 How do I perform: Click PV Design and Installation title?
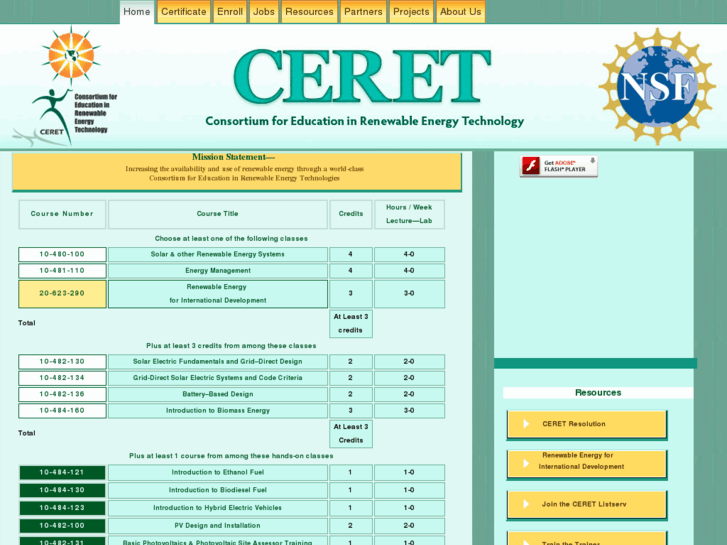(217, 526)
